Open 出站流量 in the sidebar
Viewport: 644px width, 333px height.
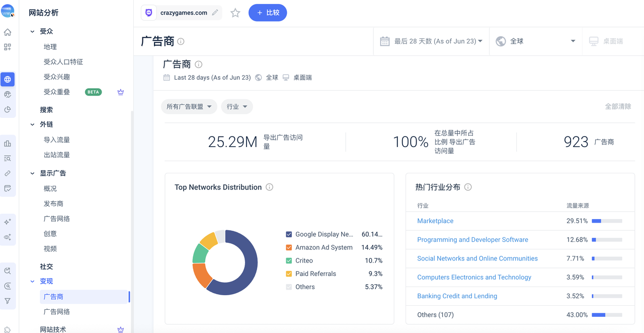(56, 155)
